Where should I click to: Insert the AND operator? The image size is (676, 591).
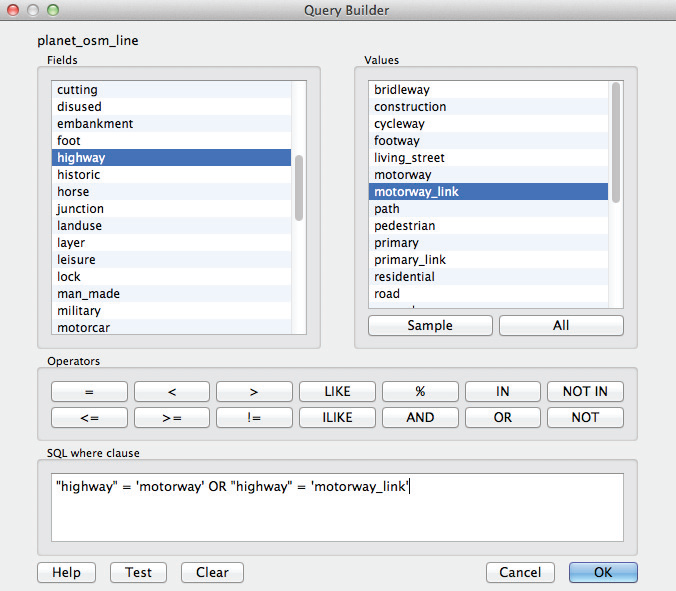coord(420,417)
